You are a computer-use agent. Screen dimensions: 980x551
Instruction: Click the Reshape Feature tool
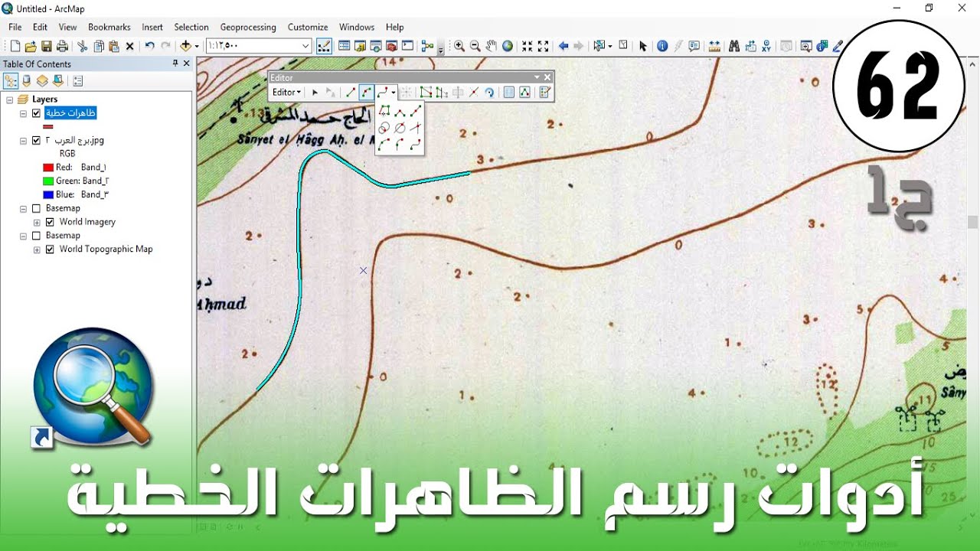point(441,92)
